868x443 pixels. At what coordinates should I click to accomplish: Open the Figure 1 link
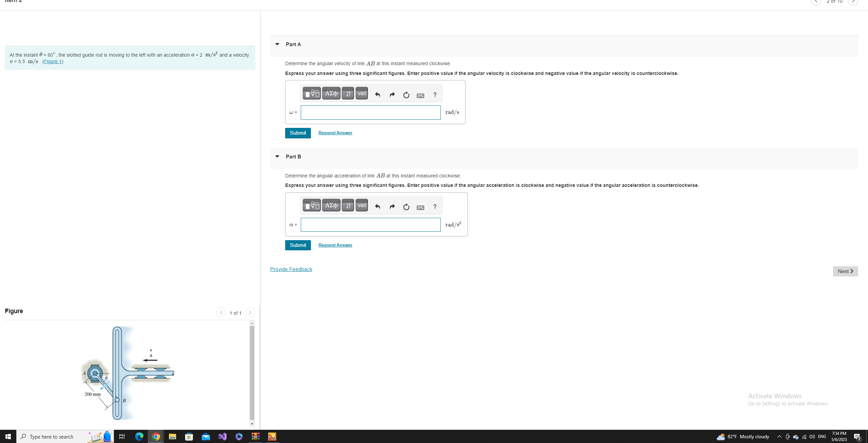53,61
